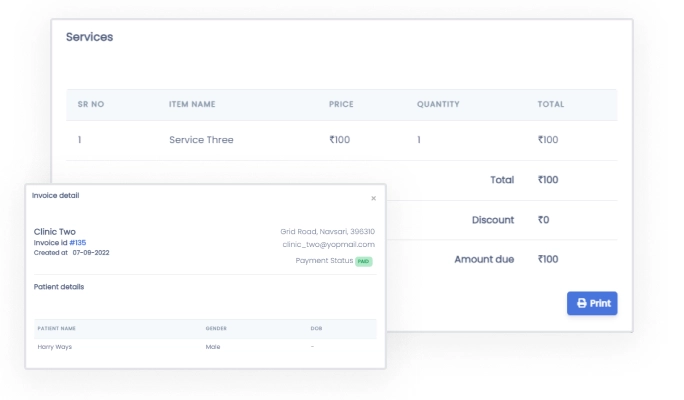Click the Amount due label

tap(484, 260)
